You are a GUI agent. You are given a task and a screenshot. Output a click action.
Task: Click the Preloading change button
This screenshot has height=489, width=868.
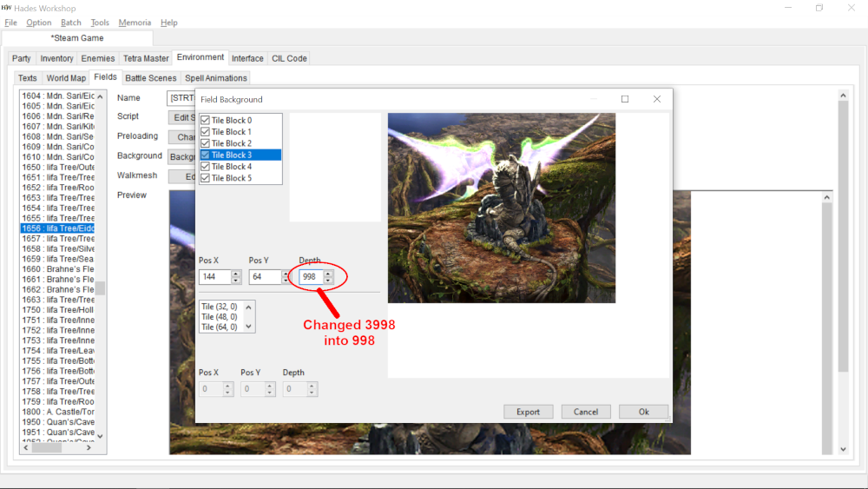181,136
